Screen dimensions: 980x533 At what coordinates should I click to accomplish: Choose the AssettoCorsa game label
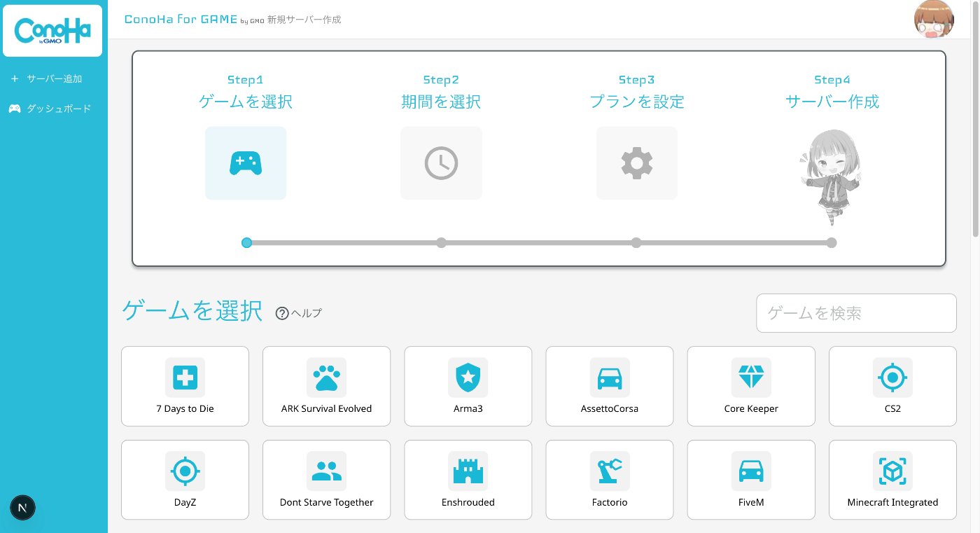tap(610, 409)
